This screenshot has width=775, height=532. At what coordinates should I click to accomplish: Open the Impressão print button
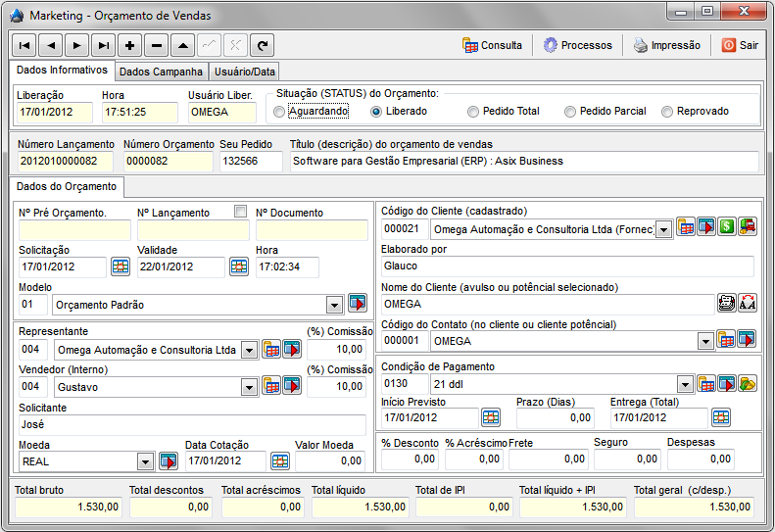[666, 45]
